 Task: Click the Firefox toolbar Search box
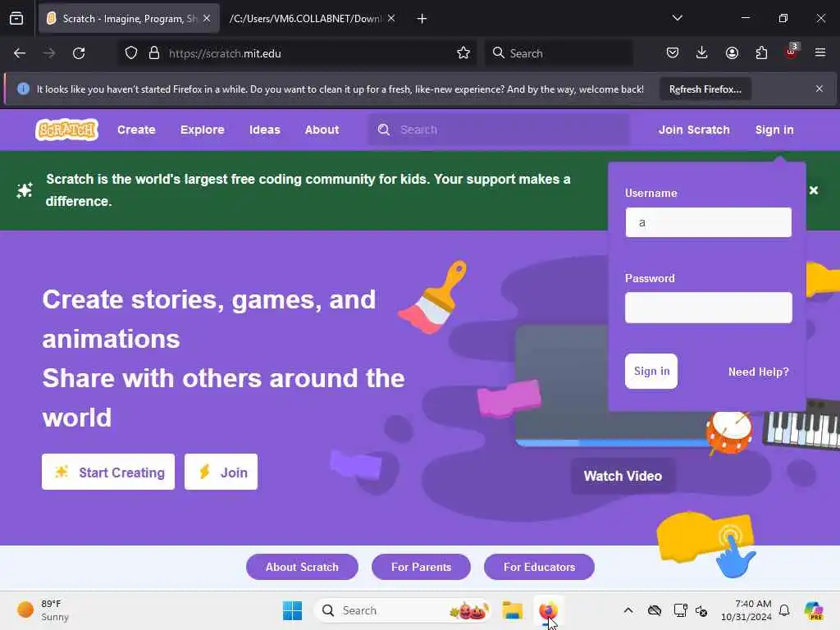click(559, 53)
